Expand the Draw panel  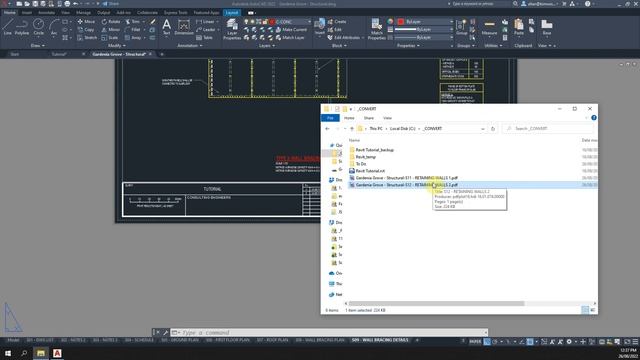(38, 46)
